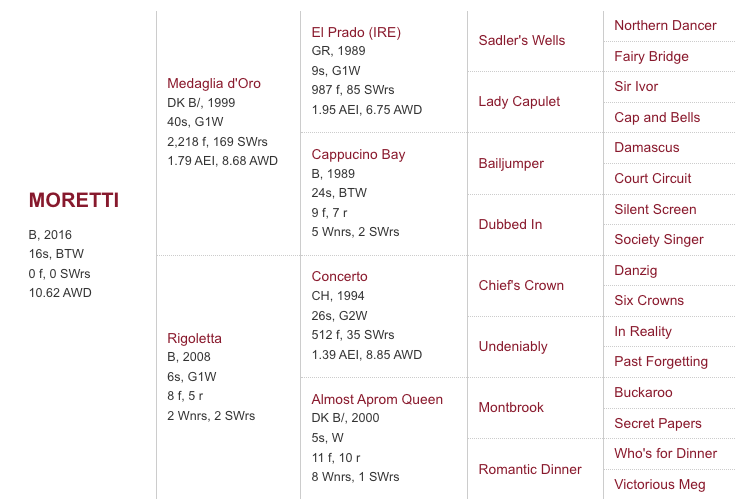The width and height of the screenshot is (735, 502).
Task: Click the Concerto link
Action: [x=339, y=276]
